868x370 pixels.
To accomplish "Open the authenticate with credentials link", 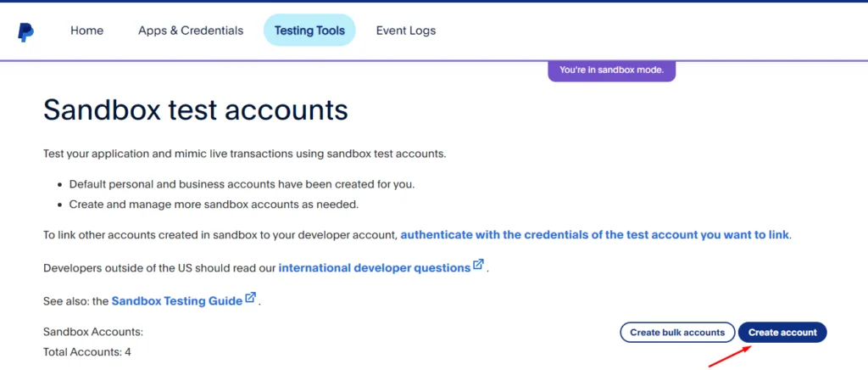I will tap(594, 234).
